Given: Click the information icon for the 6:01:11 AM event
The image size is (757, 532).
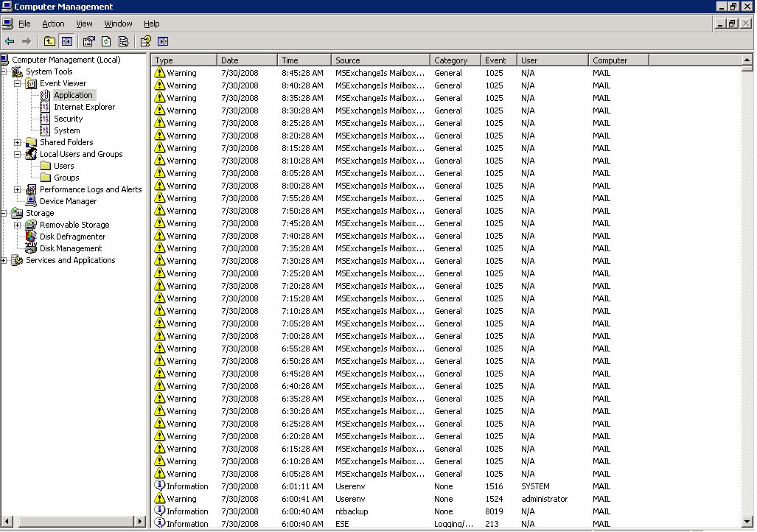Looking at the screenshot, I should click(x=160, y=486).
